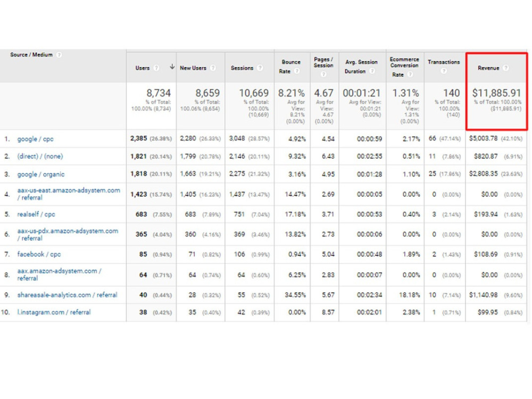Click total revenue value $11,885.91

(x=496, y=93)
